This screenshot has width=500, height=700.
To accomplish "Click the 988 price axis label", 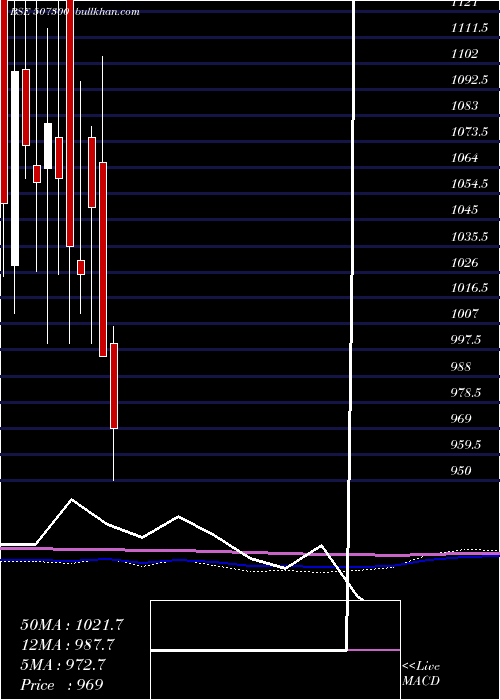I will click(x=461, y=367).
